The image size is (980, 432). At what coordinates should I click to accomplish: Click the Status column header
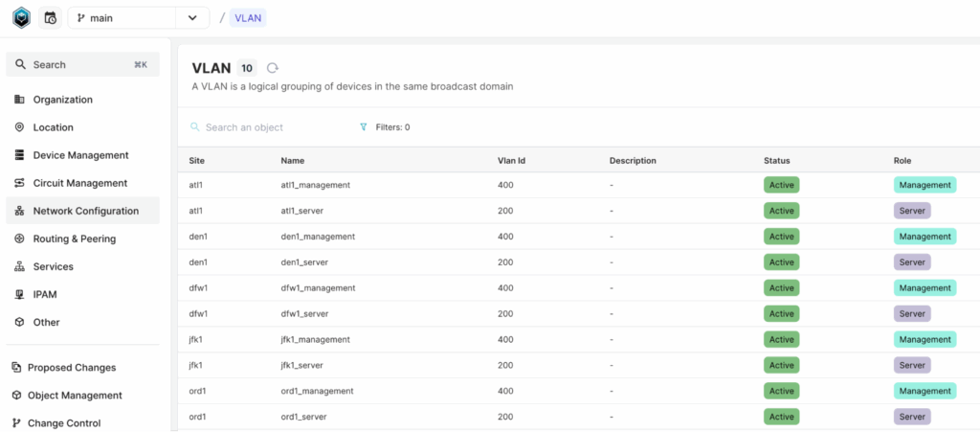pyautogui.click(x=777, y=161)
